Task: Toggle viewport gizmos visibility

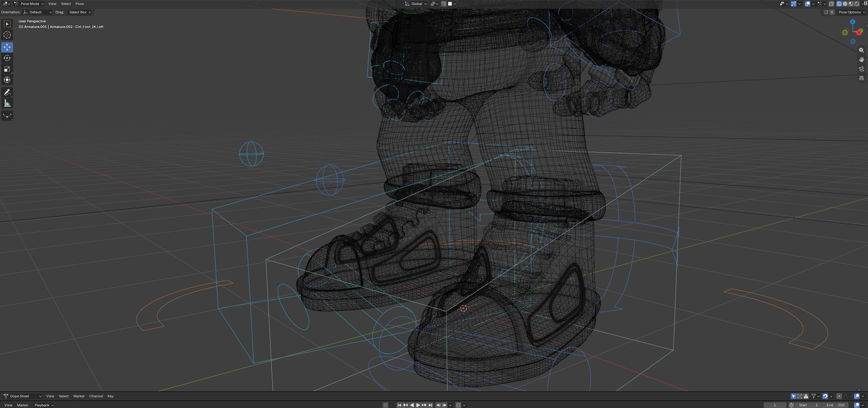Action: (x=793, y=4)
